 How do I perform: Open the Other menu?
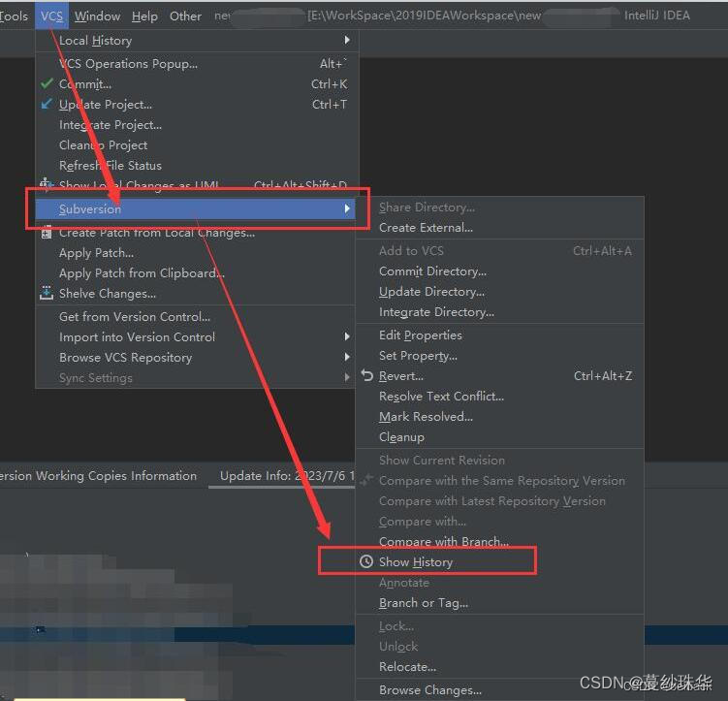185,16
